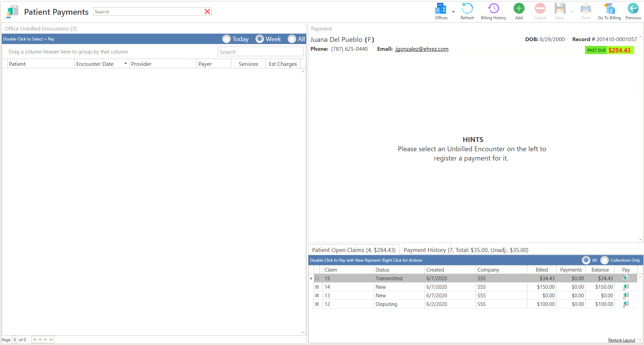Image resolution: width=644 pixels, height=345 pixels.
Task: Click the page number field
Action: 15,340
